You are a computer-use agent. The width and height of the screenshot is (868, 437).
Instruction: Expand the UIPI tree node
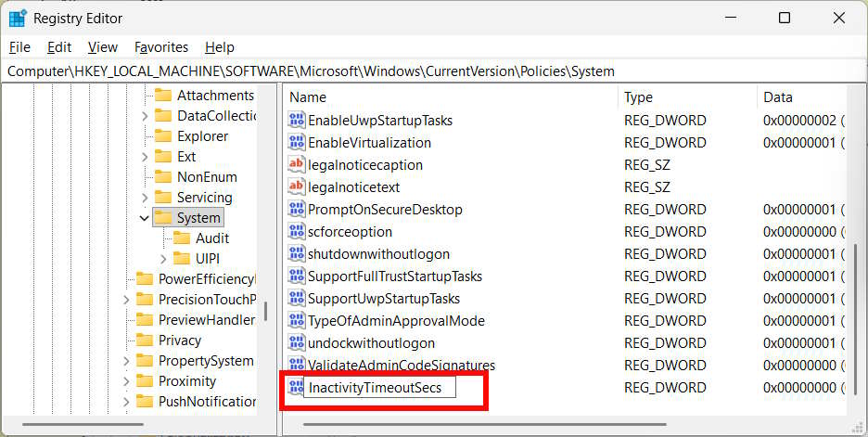click(163, 259)
